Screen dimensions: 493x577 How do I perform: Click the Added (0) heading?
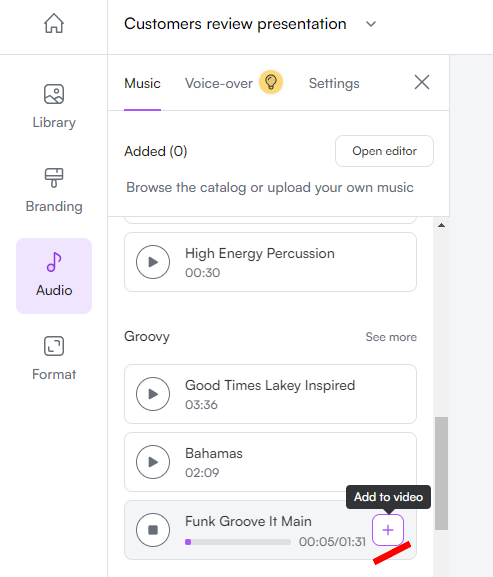tap(156, 151)
